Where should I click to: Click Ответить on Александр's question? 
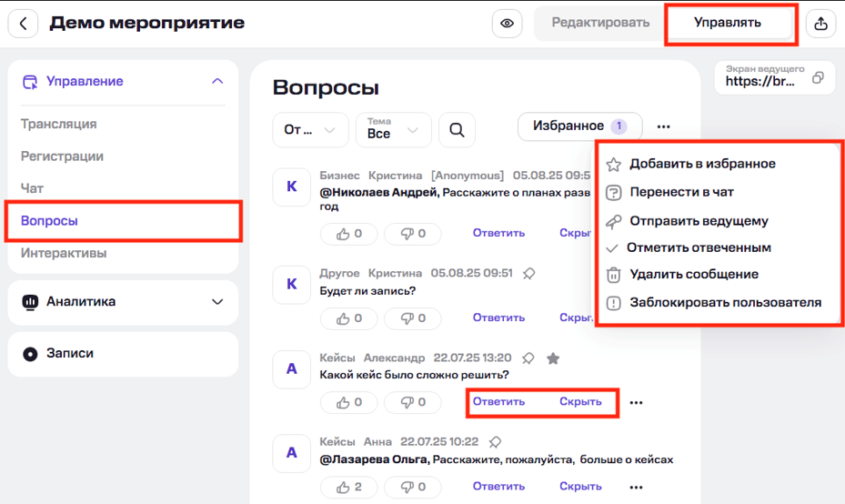pos(498,402)
